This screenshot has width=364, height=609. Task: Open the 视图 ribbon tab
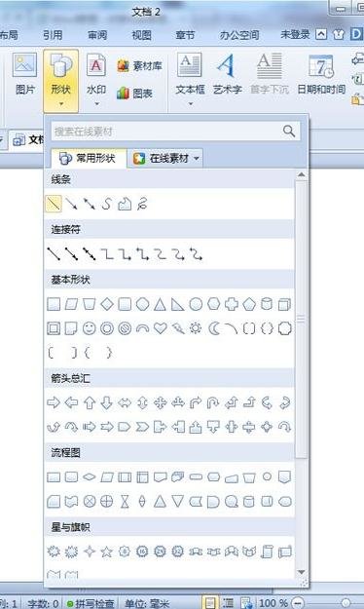141,35
